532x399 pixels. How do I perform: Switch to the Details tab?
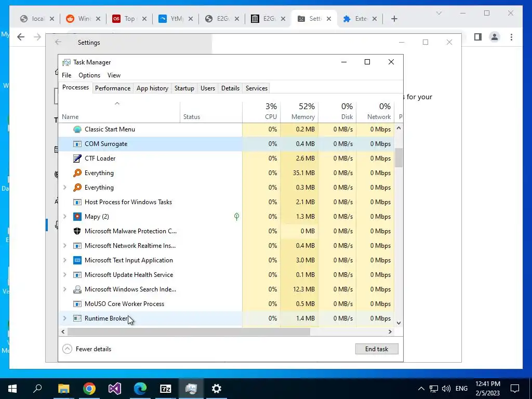point(230,88)
